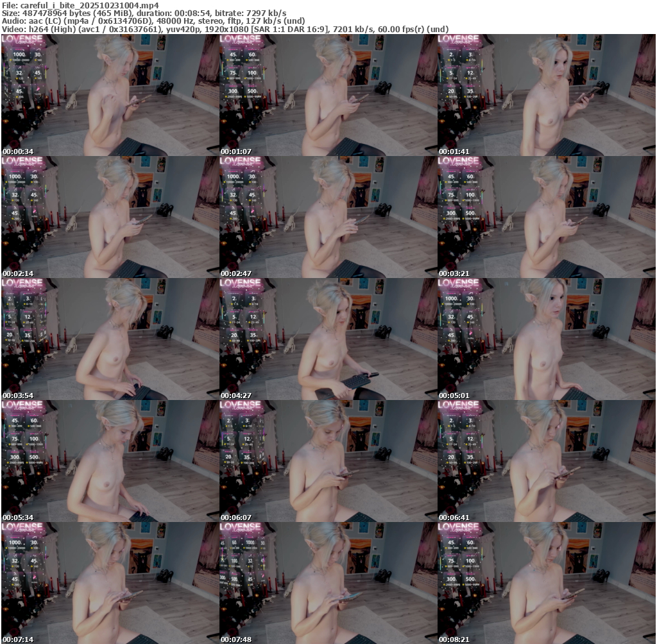Click the video codec text h264 (High)
Screen dimensions: 657x644
tap(54, 30)
